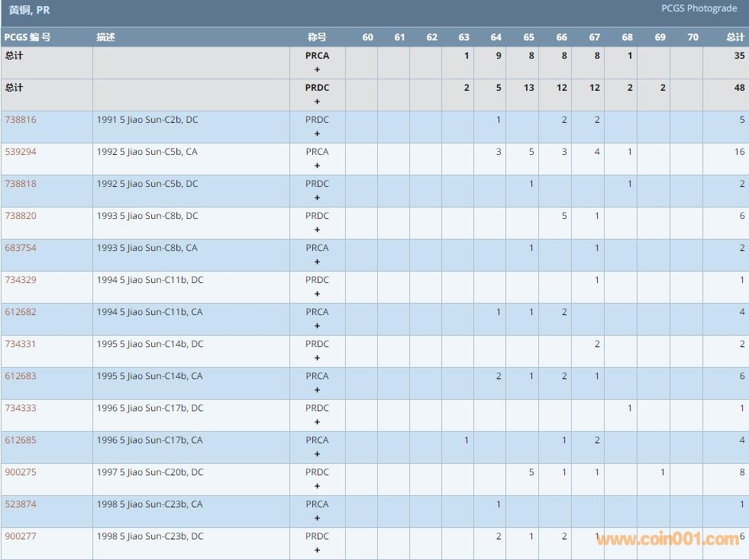Expand plus grades for 1992 5 Jiao CA
The image size is (749, 560).
click(x=317, y=166)
